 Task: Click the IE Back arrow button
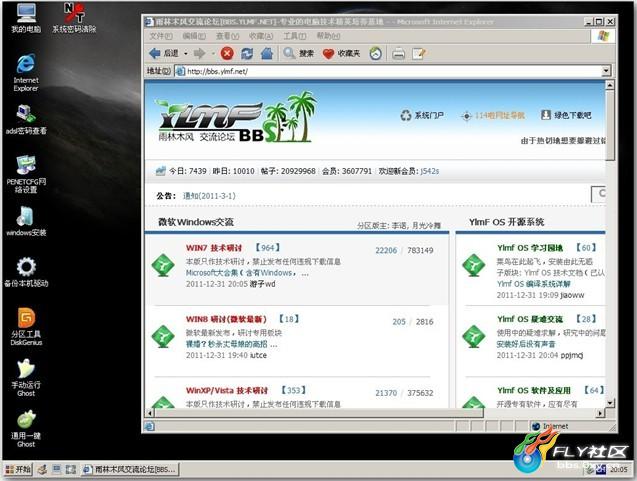163,53
